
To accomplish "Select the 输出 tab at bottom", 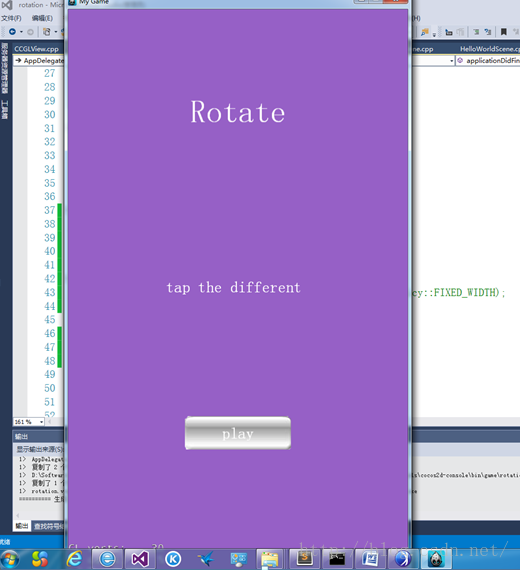I will tap(22, 526).
